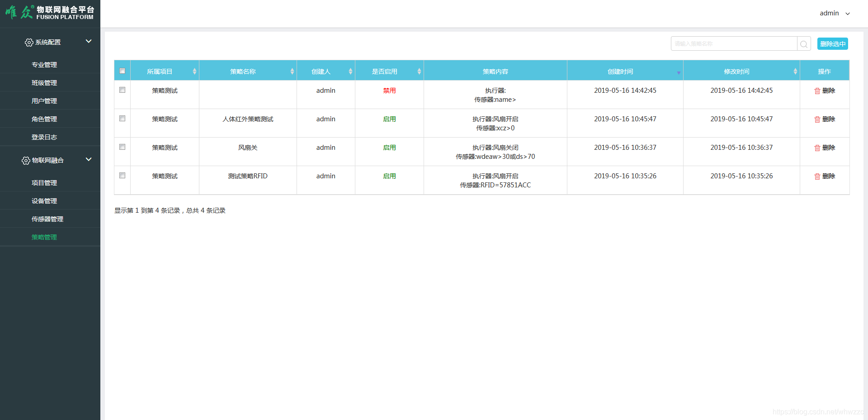This screenshot has height=420, width=868.
Task: Click the record count text 显示第 1 到第 4 条记录
Action: pos(147,210)
